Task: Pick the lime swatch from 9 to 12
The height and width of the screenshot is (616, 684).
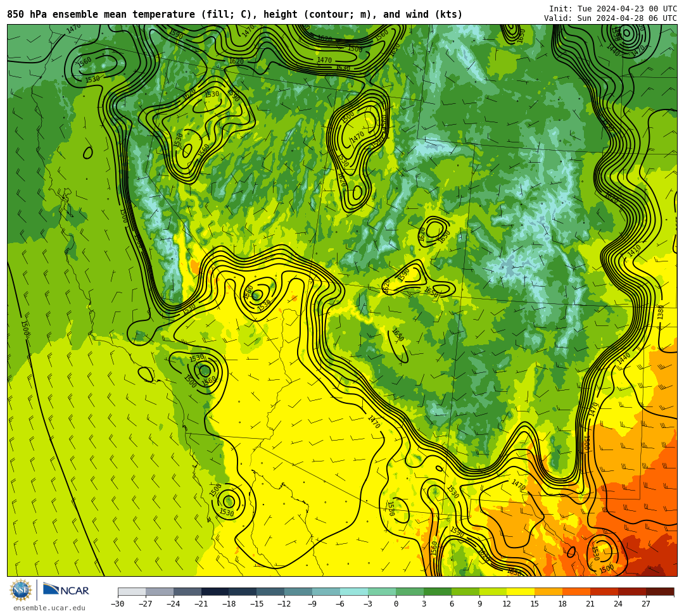Action: click(x=493, y=591)
